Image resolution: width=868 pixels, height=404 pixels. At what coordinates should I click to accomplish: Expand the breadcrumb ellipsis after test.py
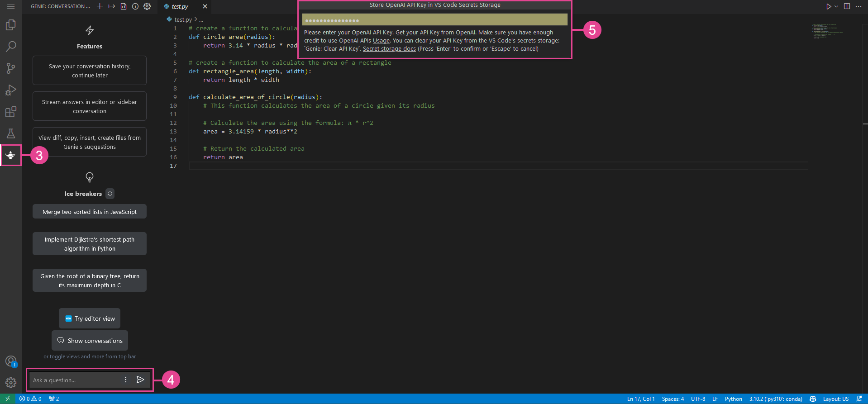pos(201,20)
